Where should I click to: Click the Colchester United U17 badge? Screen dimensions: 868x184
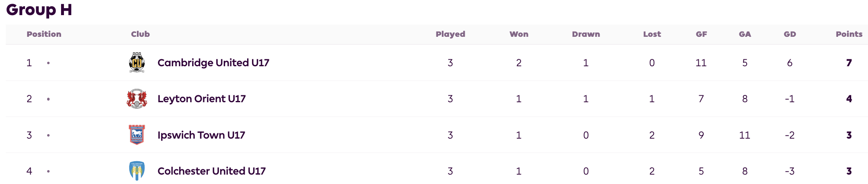pyautogui.click(x=136, y=171)
